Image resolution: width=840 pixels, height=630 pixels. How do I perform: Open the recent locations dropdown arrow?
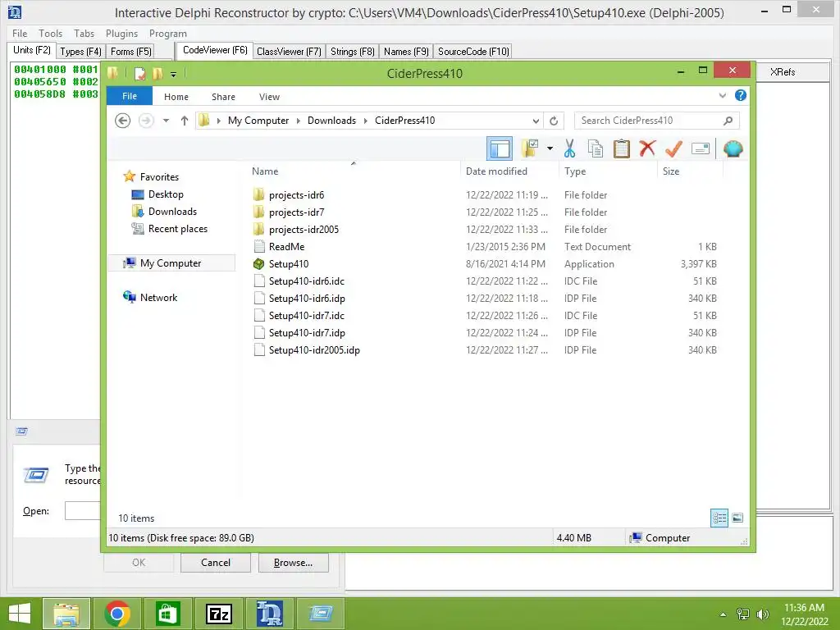coord(166,121)
